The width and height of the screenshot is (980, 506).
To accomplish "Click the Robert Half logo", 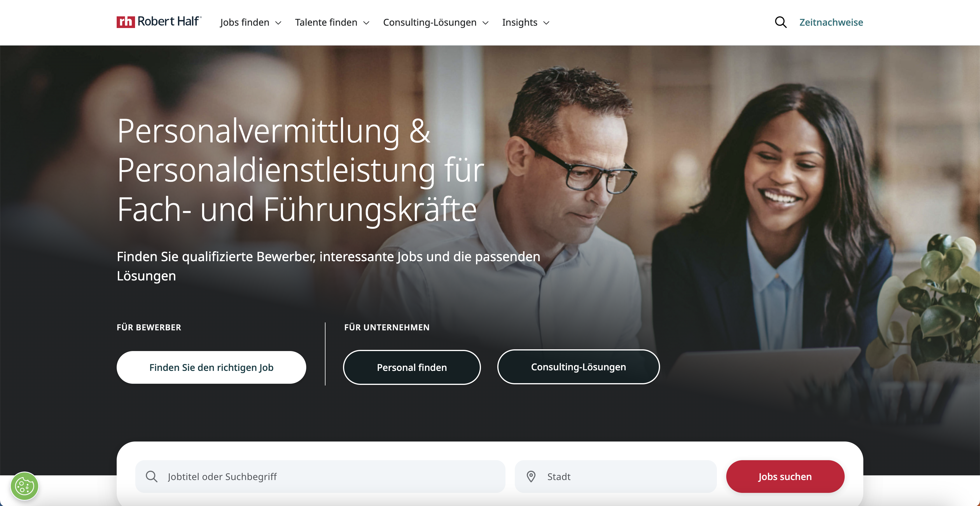I will (159, 22).
